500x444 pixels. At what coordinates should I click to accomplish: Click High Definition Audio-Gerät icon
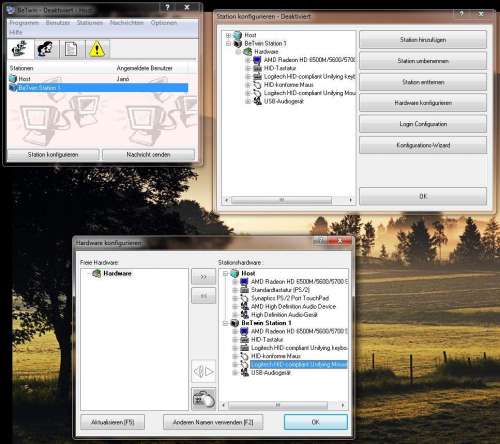(x=245, y=315)
